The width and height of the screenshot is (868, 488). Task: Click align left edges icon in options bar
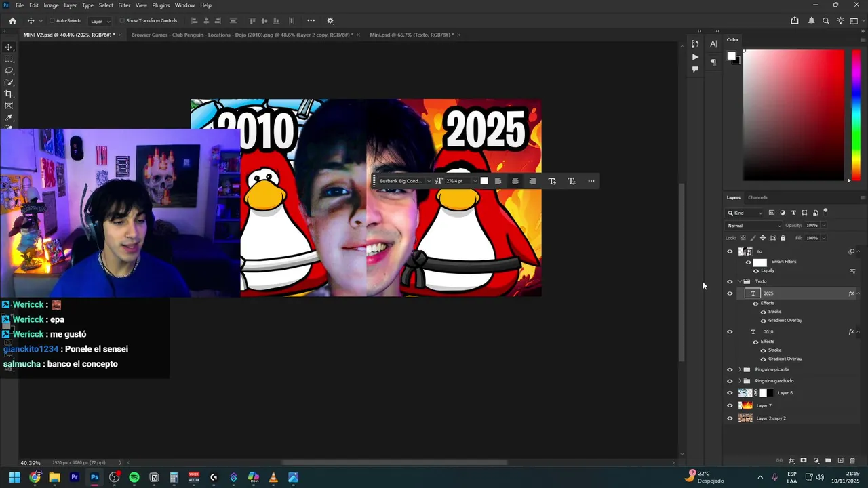(194, 21)
